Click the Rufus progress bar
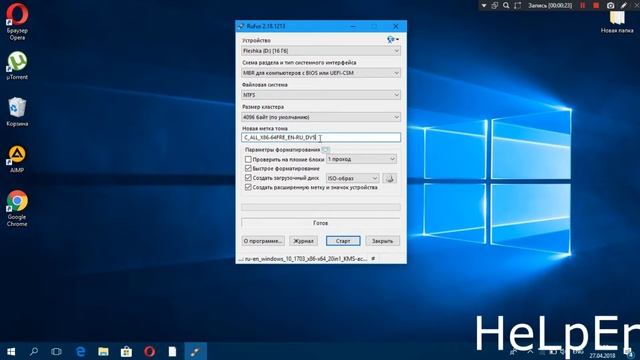 [x=321, y=207]
